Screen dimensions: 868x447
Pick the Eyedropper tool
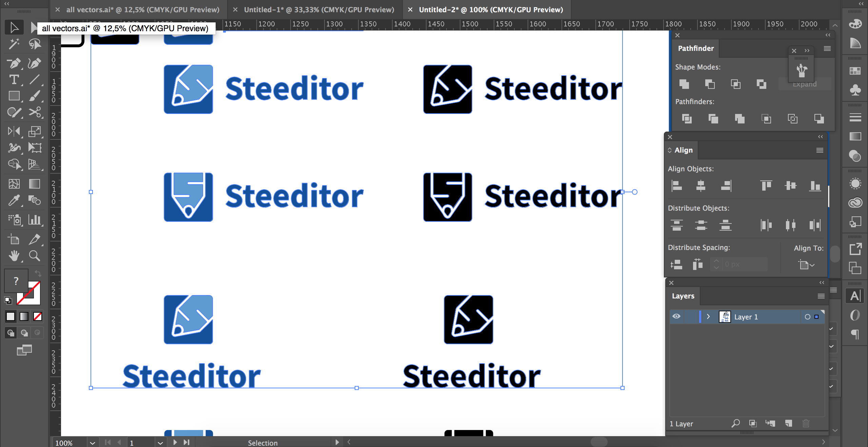pyautogui.click(x=14, y=200)
